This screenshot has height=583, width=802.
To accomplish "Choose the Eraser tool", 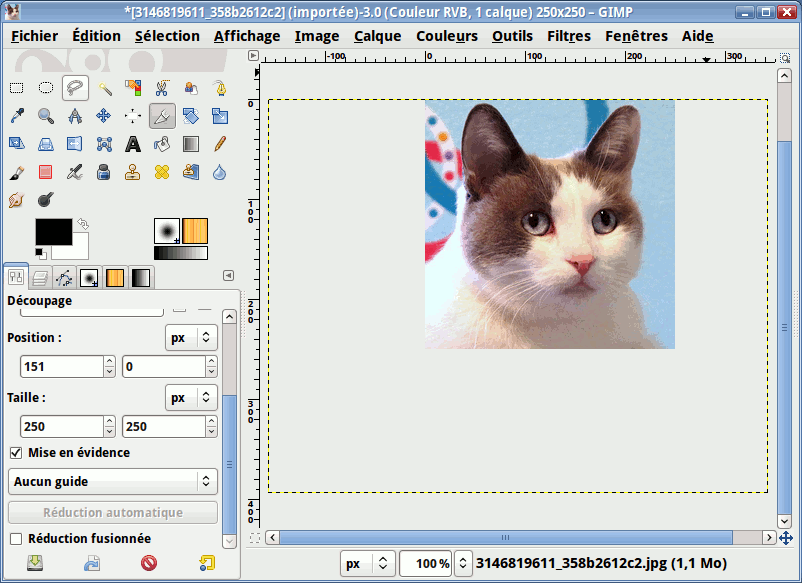I will tap(45, 172).
